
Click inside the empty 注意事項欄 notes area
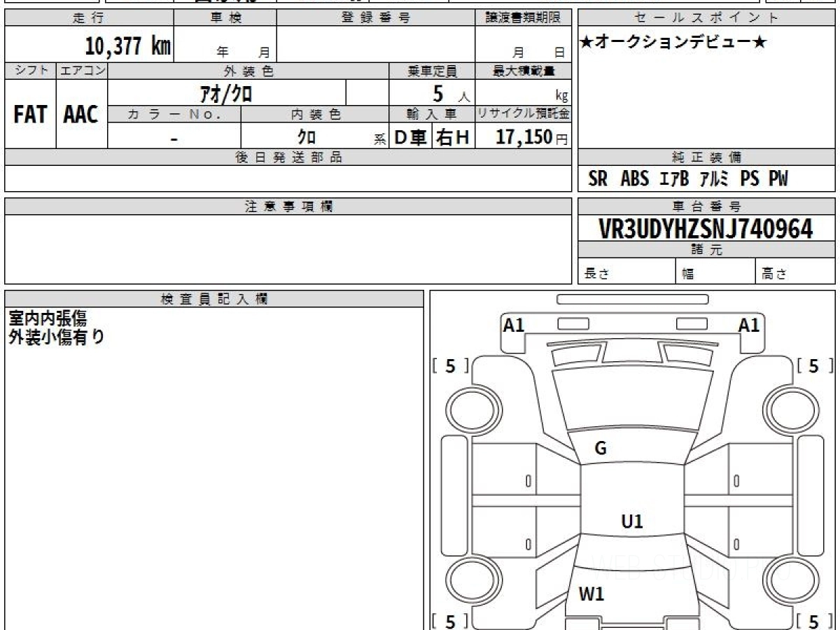tap(287, 248)
